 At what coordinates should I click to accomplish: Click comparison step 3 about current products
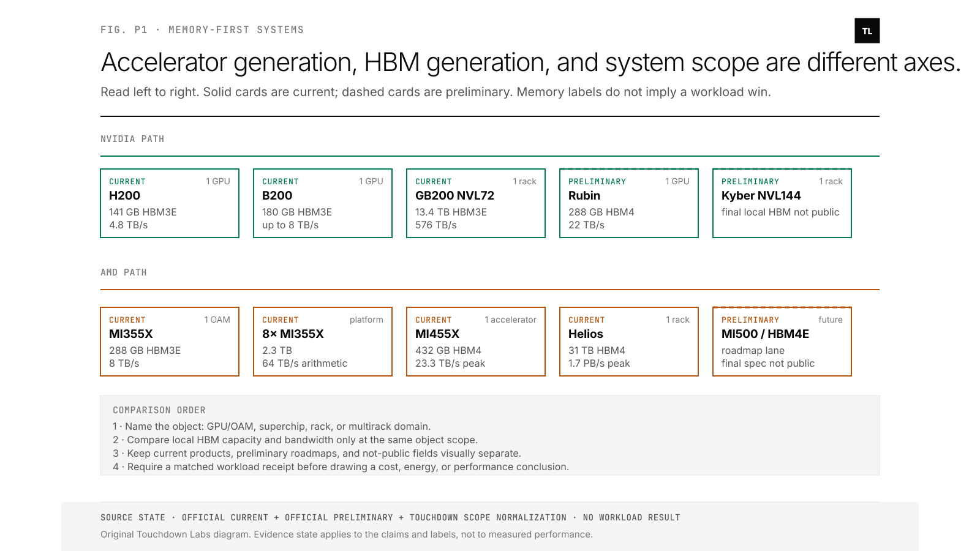click(317, 454)
